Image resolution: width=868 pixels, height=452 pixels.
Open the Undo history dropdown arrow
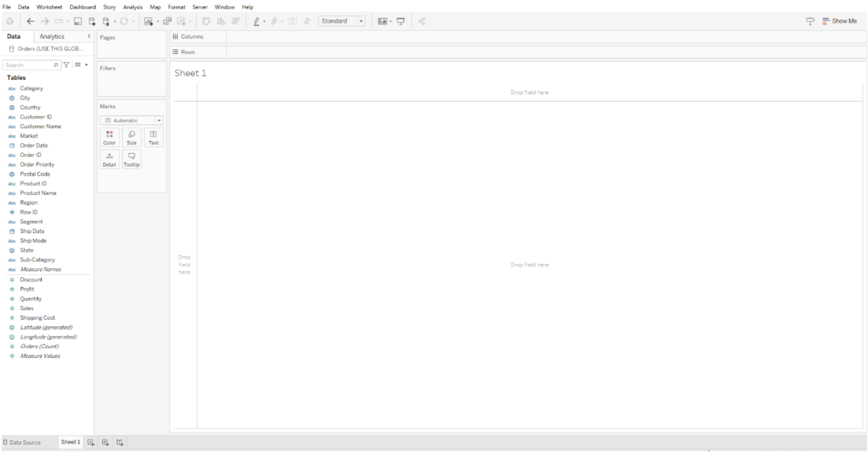tap(68, 21)
